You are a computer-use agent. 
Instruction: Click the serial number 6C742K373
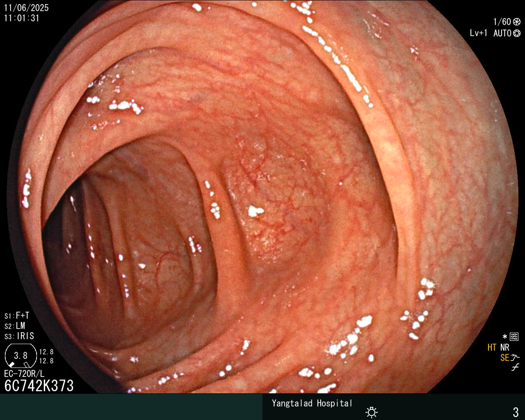pos(39,386)
